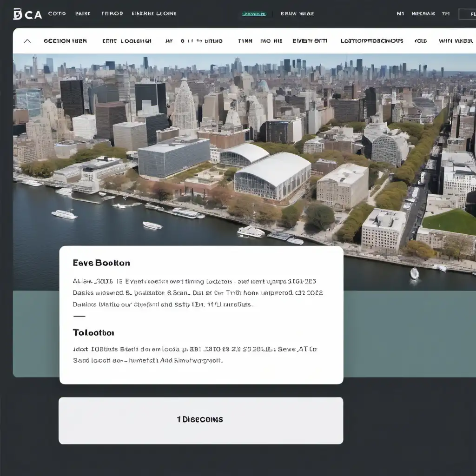Switch to the ERNT LOOLEHIGH tab

(127, 41)
